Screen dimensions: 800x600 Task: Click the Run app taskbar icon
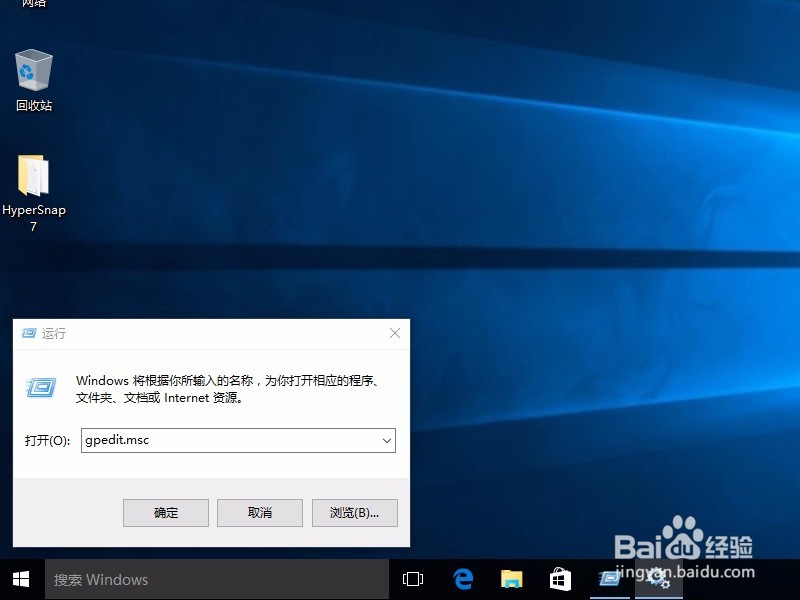coord(609,579)
